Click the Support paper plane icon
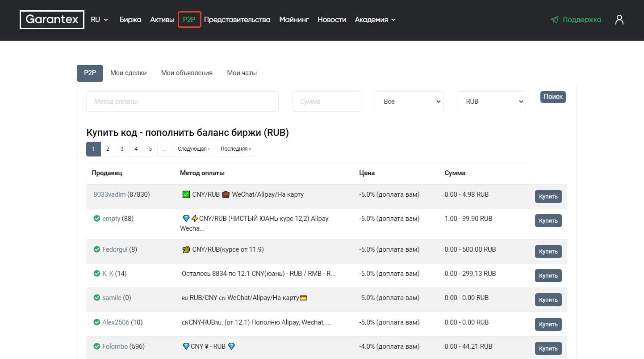The width and height of the screenshot is (644, 359). [555, 20]
